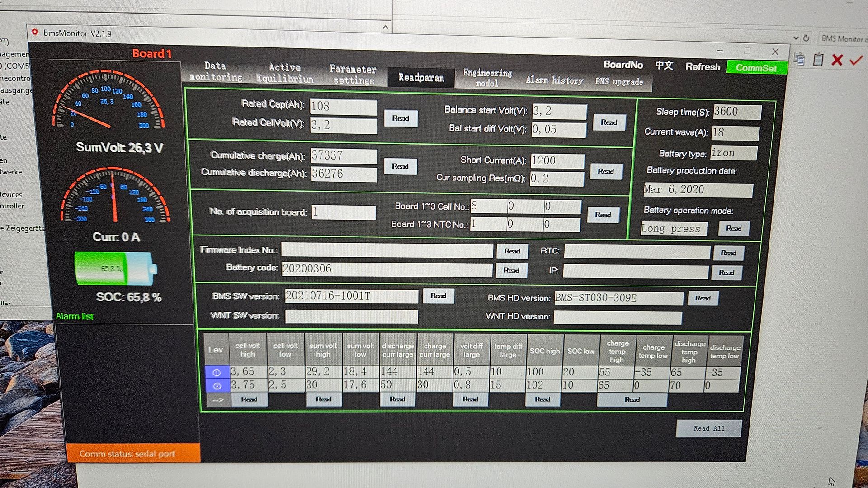Open the Alarm history tab
868x488 pixels.
click(x=554, y=80)
